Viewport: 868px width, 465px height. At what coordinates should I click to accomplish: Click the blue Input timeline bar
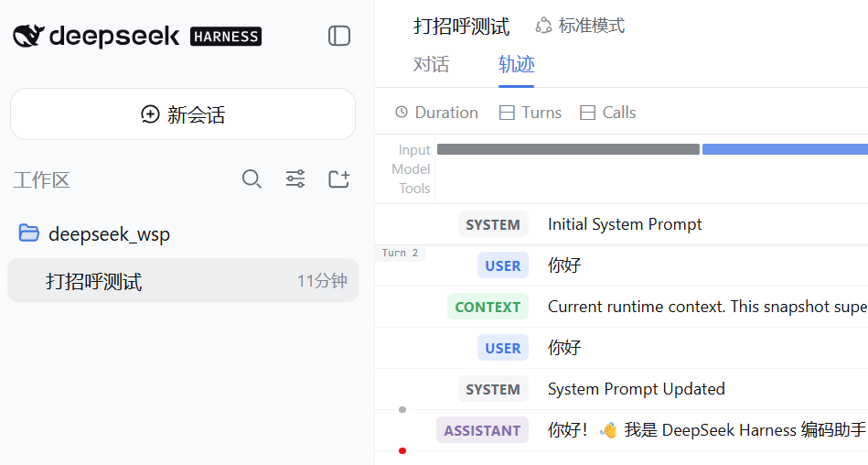tap(785, 149)
